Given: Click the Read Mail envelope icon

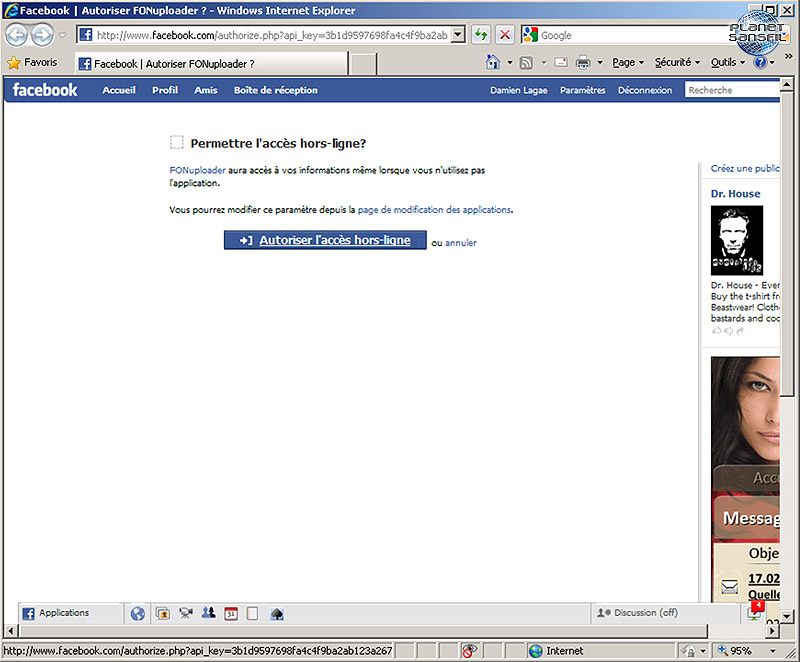Looking at the screenshot, I should [561, 62].
